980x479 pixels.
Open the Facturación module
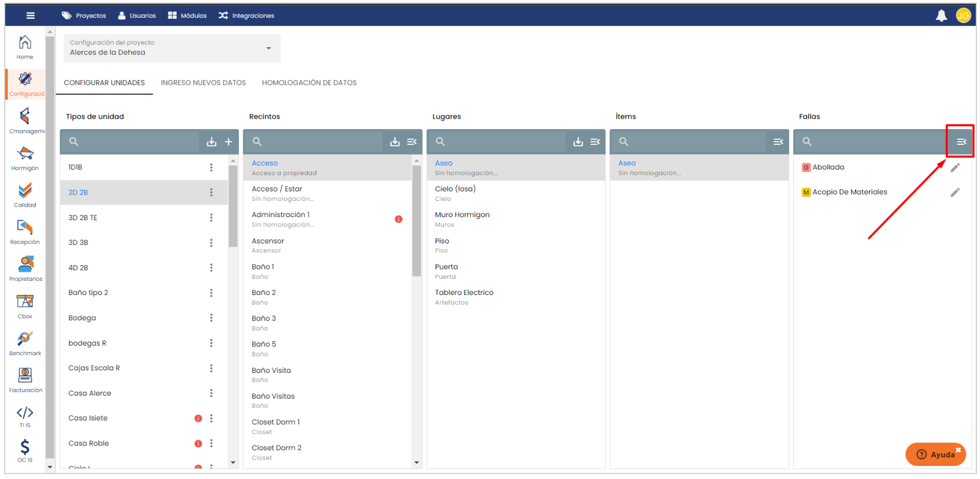click(25, 380)
